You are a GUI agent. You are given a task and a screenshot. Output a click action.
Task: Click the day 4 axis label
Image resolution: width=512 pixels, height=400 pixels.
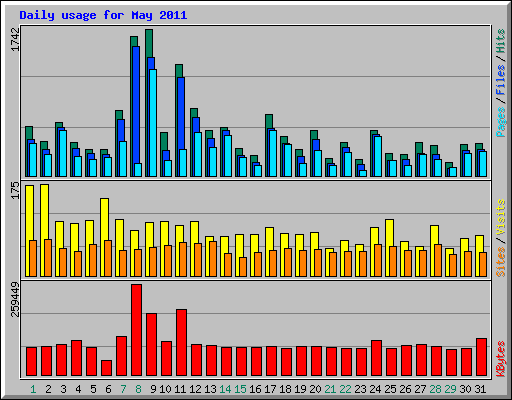78,389
